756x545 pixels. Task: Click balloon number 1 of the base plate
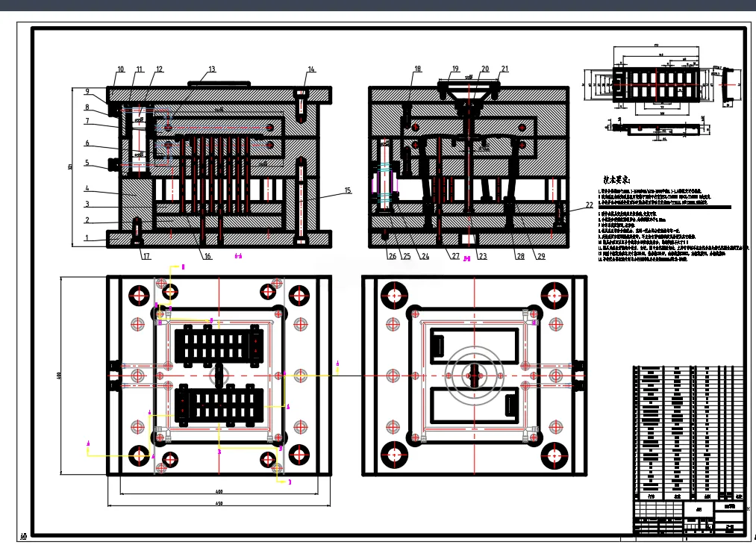click(87, 237)
